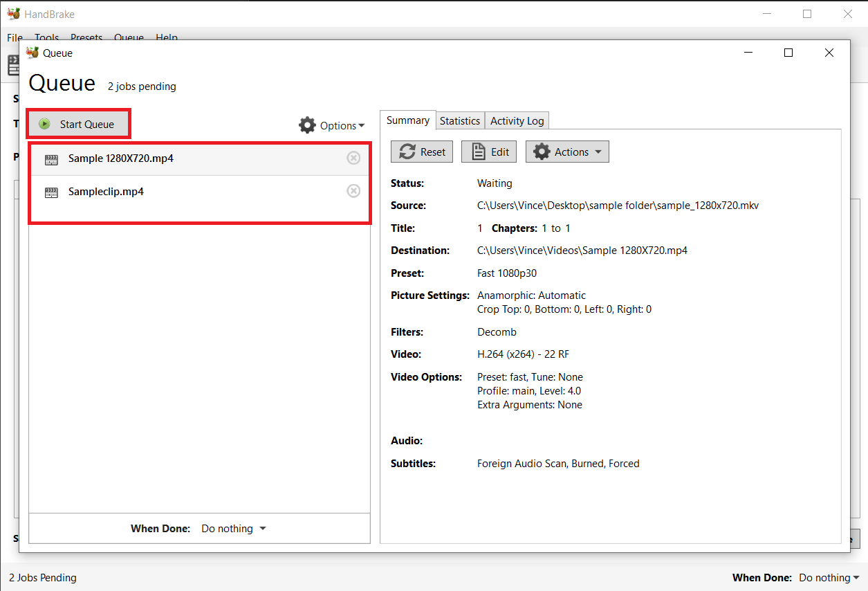Open the Tools menu
Image resolution: width=868 pixels, height=591 pixels.
point(46,37)
